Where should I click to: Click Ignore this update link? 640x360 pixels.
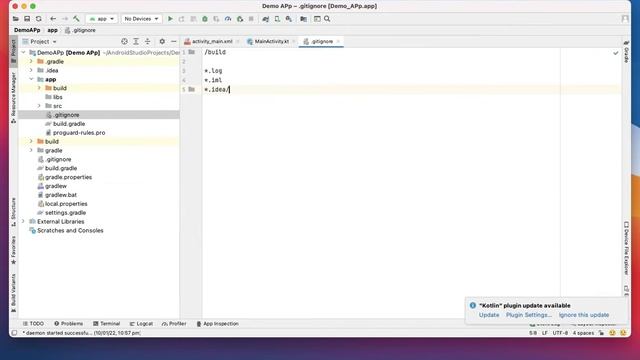coord(584,315)
